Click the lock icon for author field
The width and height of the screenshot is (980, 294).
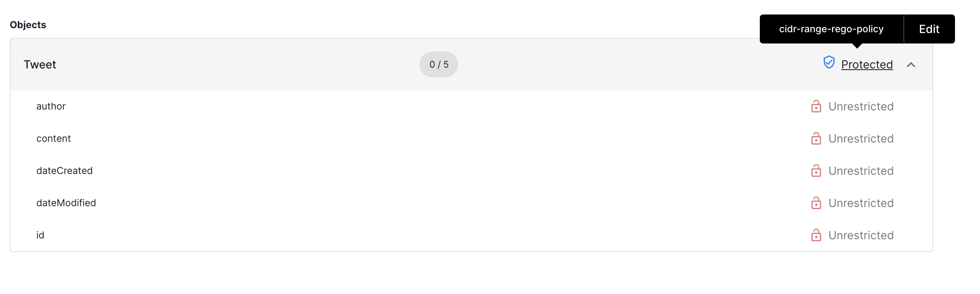coord(816,106)
